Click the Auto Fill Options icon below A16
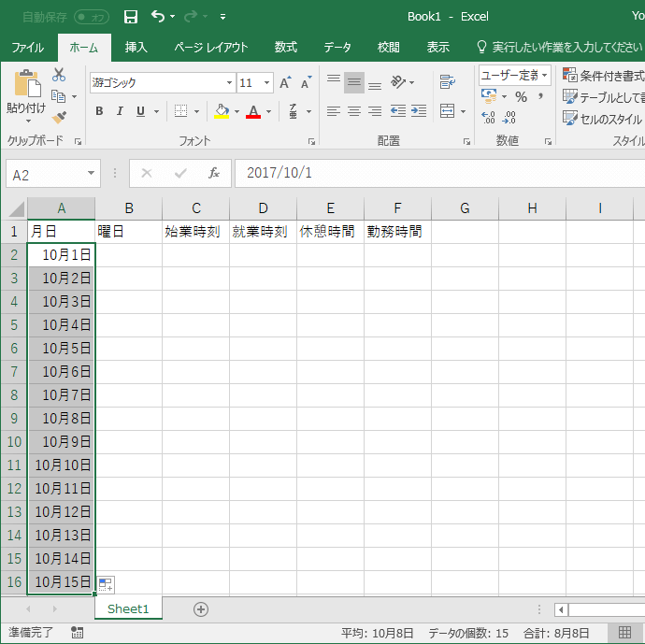This screenshot has height=644, width=645. point(106,585)
